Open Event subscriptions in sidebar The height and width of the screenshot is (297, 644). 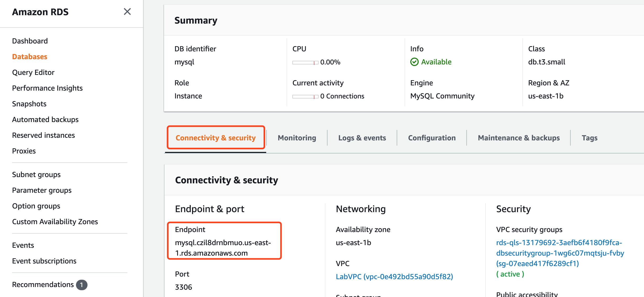[x=44, y=261]
